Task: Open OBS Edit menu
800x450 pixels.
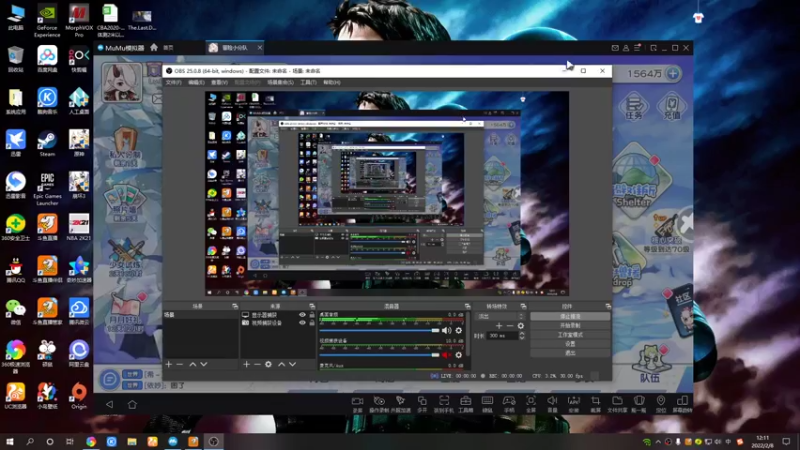Action: click(x=196, y=82)
